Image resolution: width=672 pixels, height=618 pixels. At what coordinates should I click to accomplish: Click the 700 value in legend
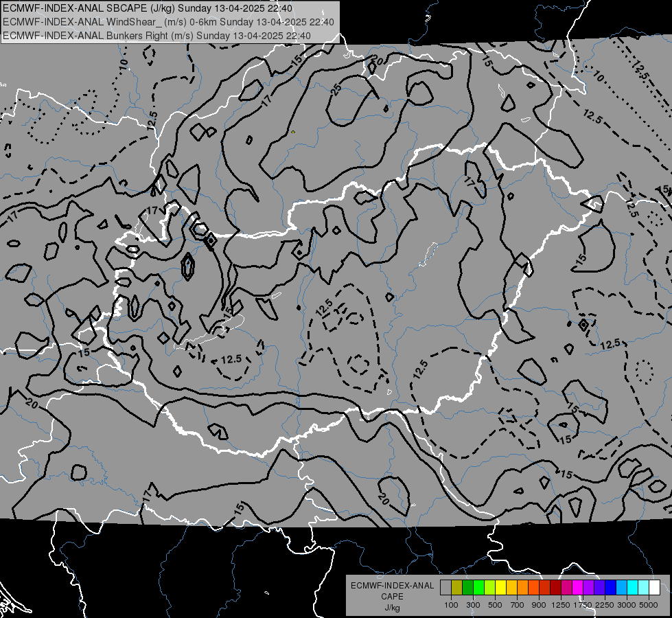tap(518, 605)
